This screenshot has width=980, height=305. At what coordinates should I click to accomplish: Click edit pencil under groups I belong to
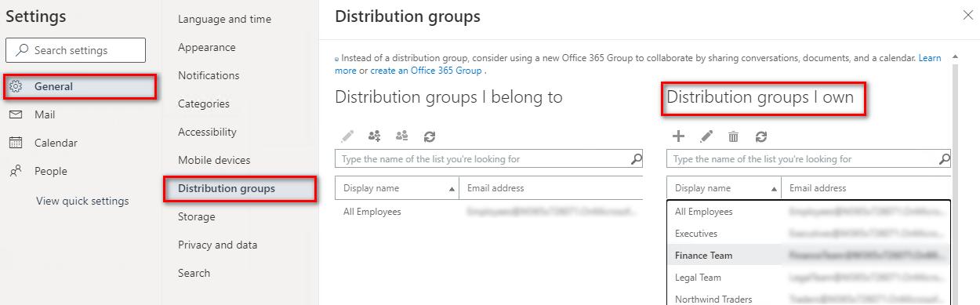(348, 136)
